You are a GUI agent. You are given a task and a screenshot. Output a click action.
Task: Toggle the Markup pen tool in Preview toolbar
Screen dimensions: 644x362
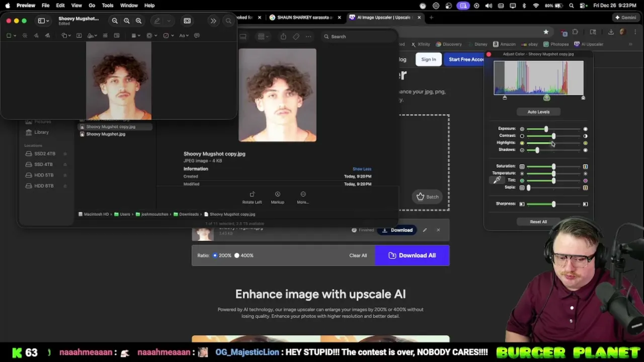[x=157, y=21]
